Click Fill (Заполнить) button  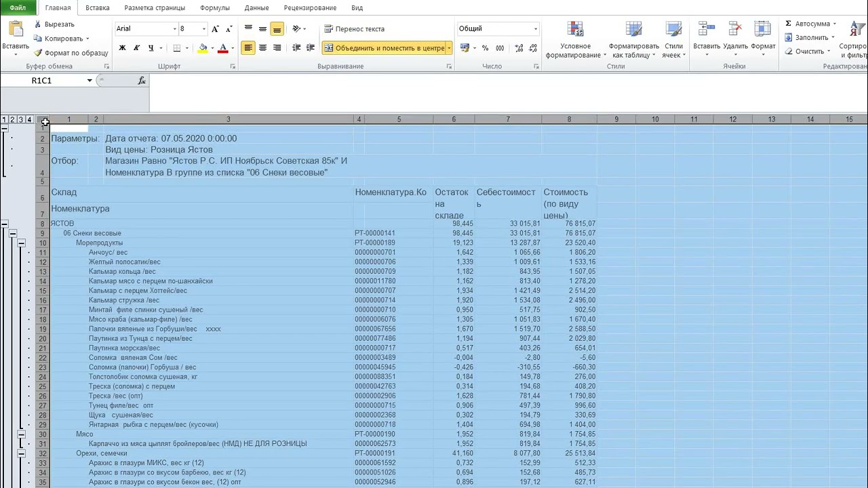pos(810,37)
